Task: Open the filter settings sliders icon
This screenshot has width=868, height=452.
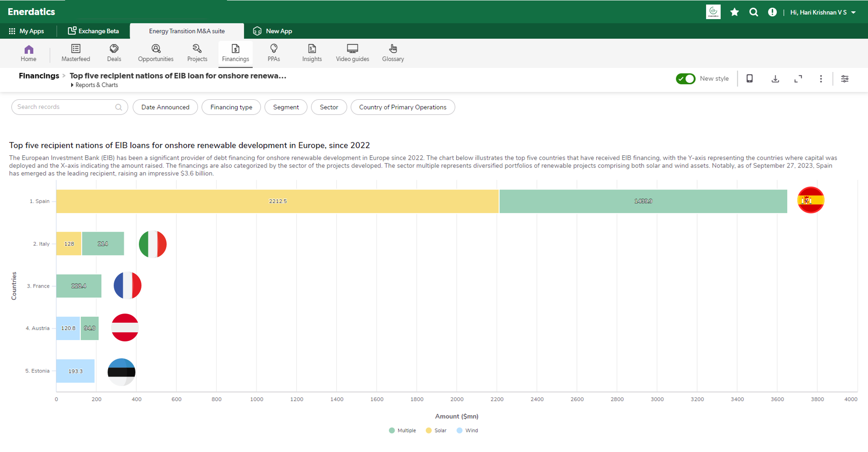Action: pyautogui.click(x=845, y=79)
